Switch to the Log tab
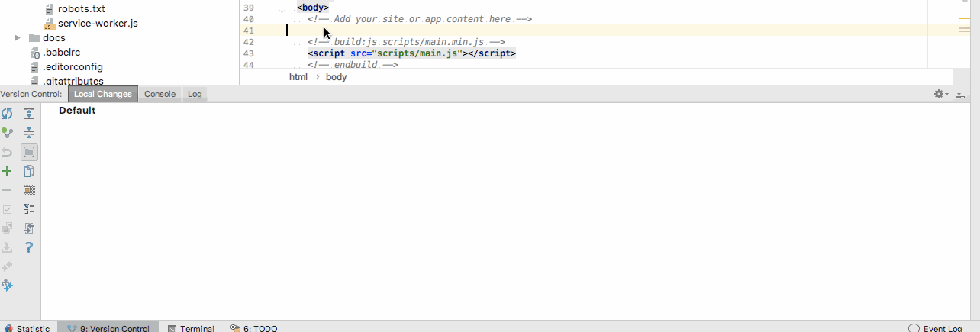The image size is (980, 332). 195,94
